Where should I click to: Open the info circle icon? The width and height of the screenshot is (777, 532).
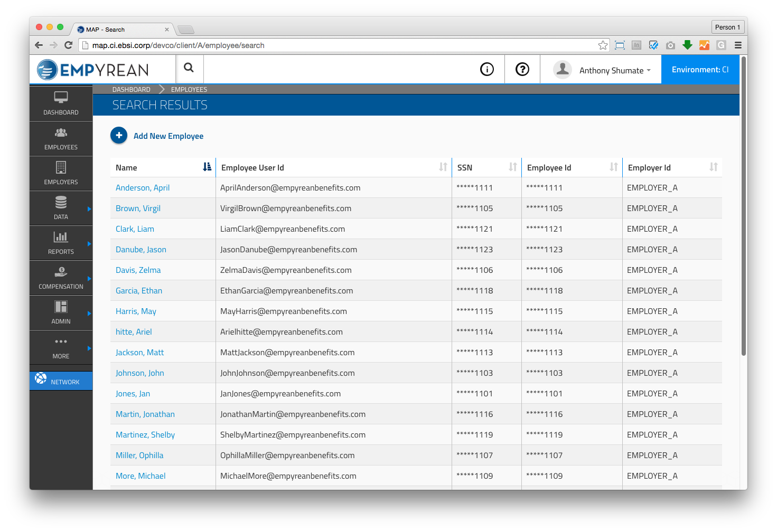(487, 69)
